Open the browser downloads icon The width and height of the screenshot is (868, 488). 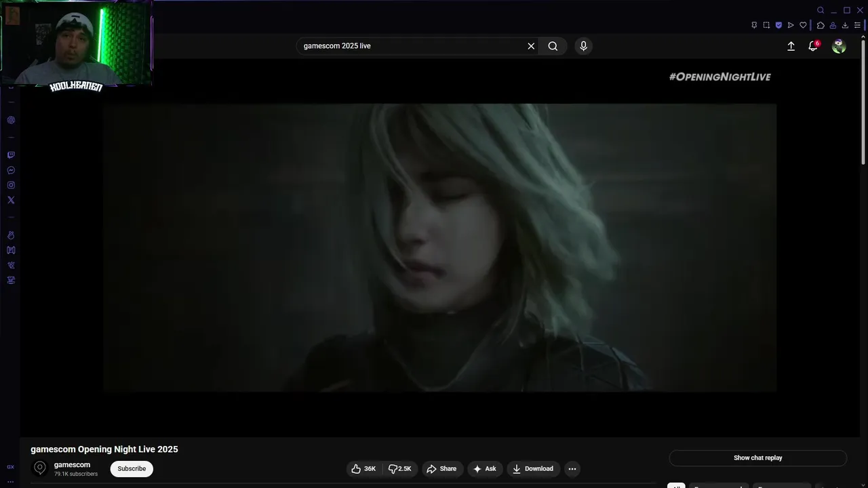click(845, 25)
